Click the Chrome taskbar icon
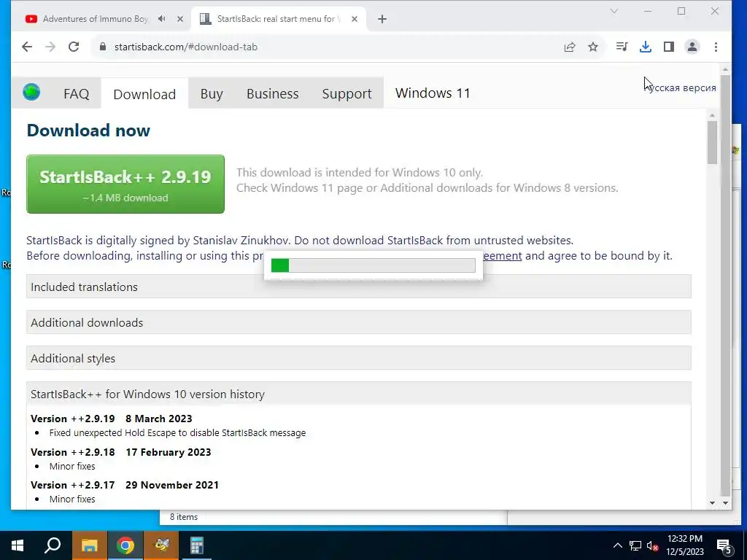747x560 pixels. tap(125, 545)
